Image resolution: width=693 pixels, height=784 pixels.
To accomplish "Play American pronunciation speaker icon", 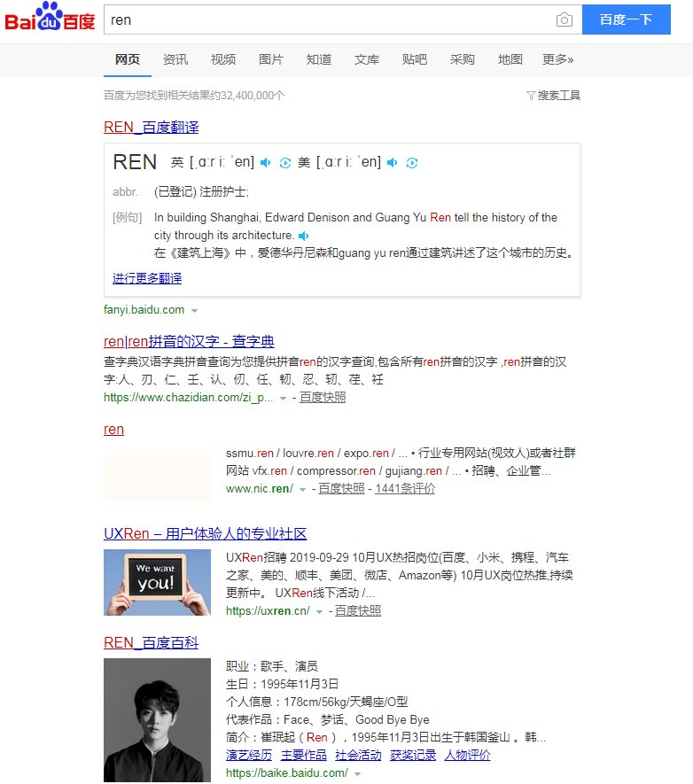I will coord(393,162).
